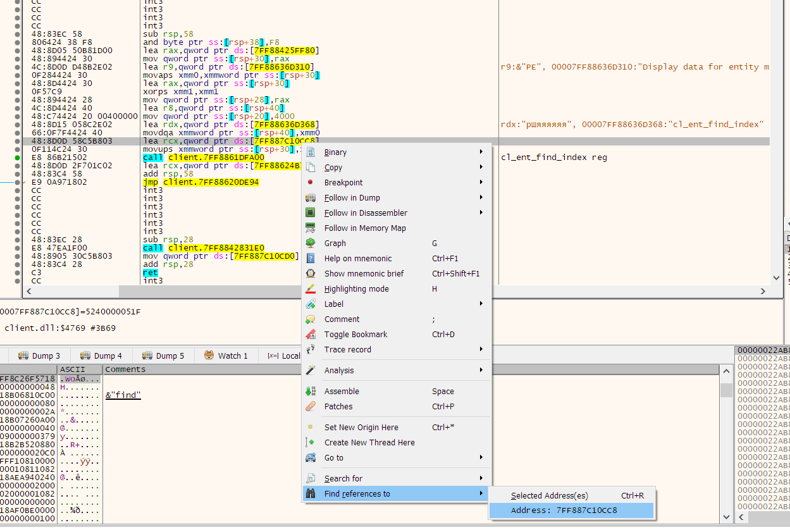
Task: Expand the Copy submenu
Action: pos(481,167)
